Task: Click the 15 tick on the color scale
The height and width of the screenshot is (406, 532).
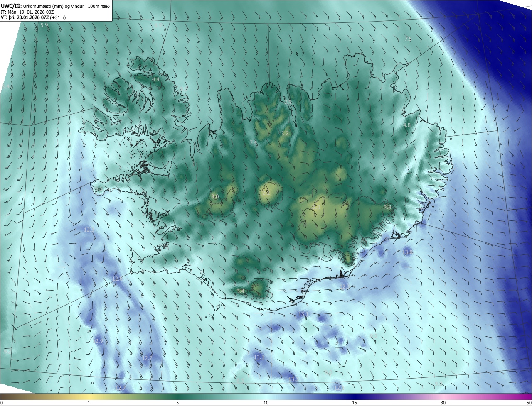Action: tap(355, 403)
